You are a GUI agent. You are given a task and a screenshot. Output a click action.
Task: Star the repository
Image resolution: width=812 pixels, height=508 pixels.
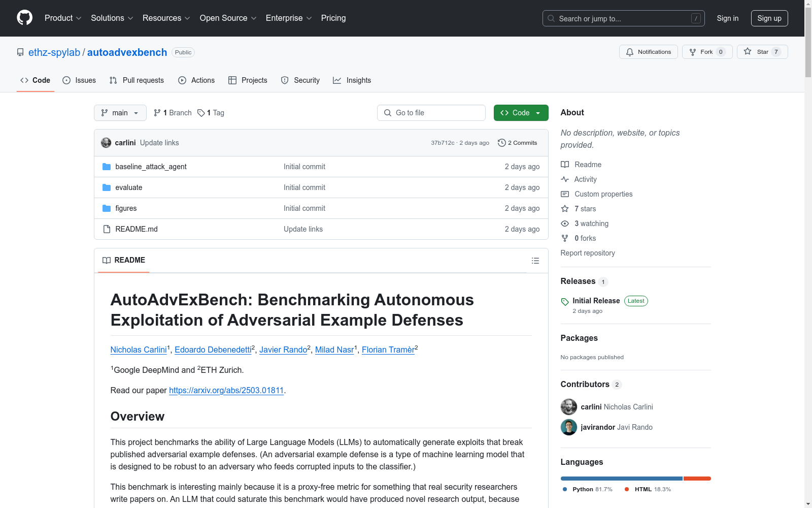coord(762,52)
